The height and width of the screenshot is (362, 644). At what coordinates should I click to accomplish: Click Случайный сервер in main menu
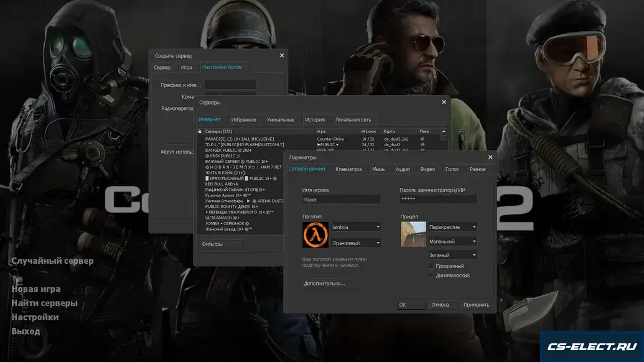pos(52,261)
